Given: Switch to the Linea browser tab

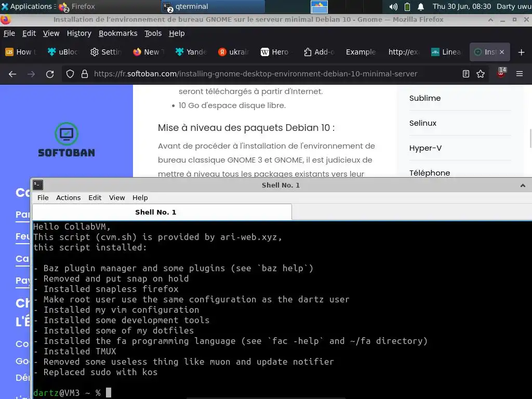Looking at the screenshot, I should click(x=446, y=52).
